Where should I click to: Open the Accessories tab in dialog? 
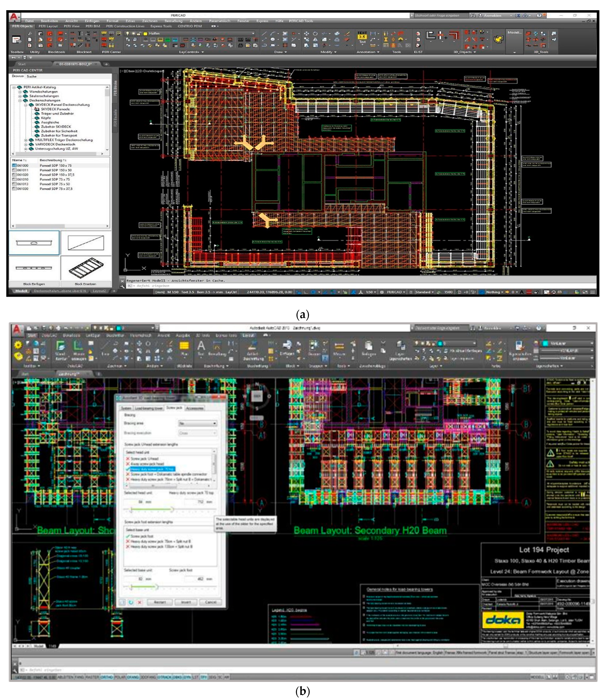coord(195,408)
